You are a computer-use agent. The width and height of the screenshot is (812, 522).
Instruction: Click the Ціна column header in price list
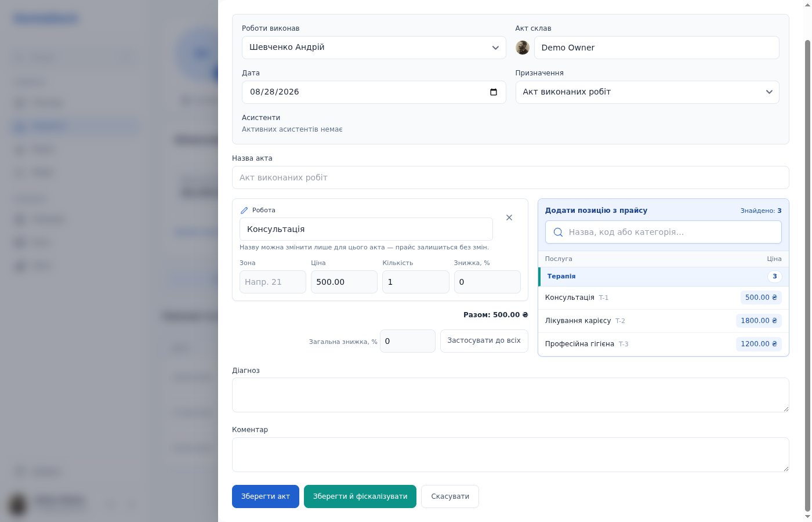point(774,259)
